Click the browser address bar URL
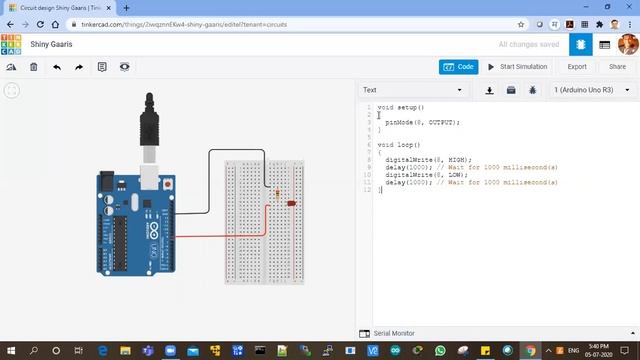640x360 pixels. (x=184, y=24)
